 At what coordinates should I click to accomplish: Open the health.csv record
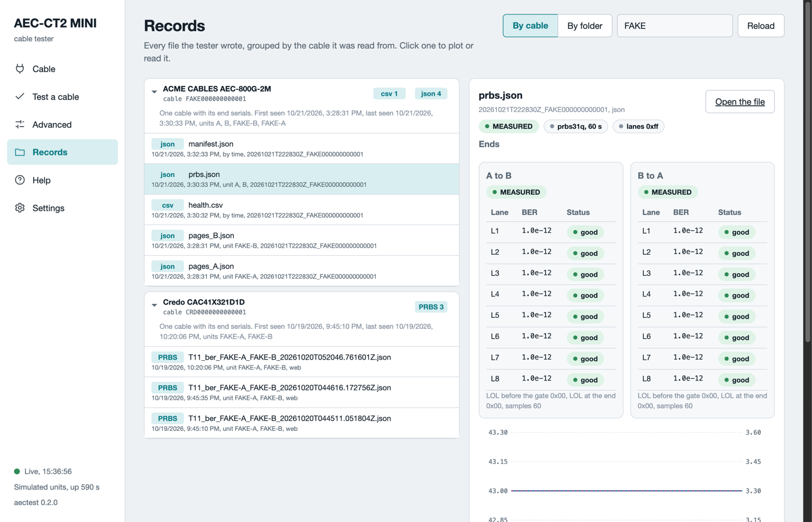[x=302, y=209]
